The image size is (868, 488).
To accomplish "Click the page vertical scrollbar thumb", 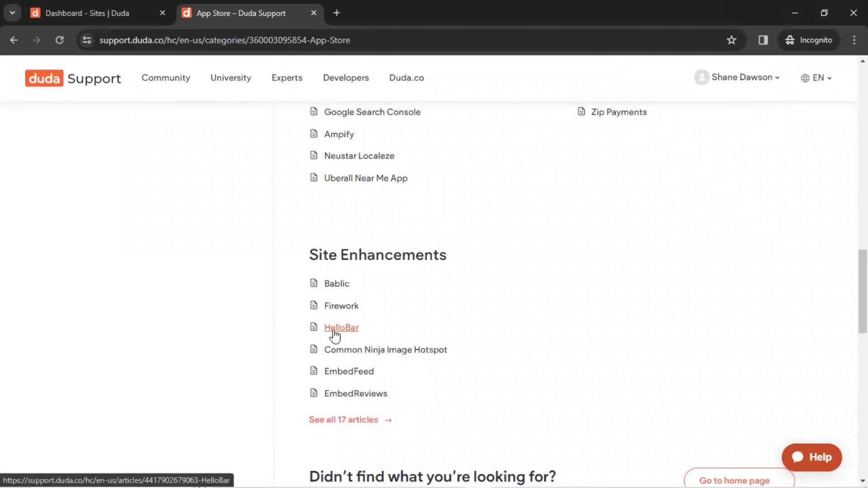I will [x=863, y=291].
